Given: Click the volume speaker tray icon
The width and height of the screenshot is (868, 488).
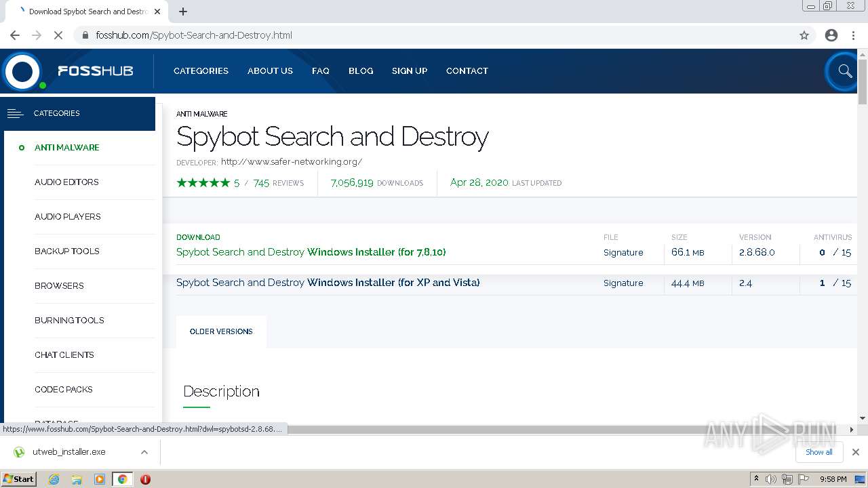Looking at the screenshot, I should [771, 479].
